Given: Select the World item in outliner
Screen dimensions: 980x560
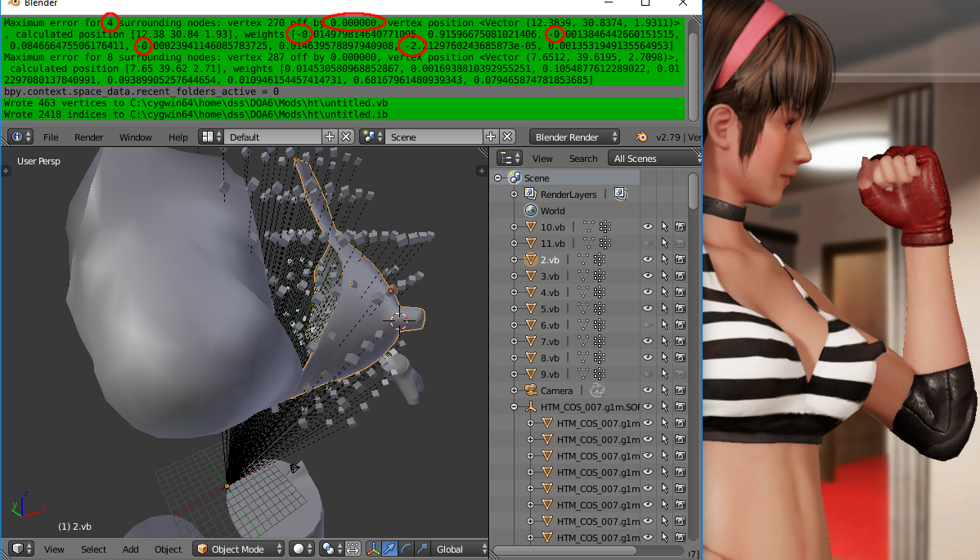Looking at the screenshot, I should pyautogui.click(x=552, y=211).
